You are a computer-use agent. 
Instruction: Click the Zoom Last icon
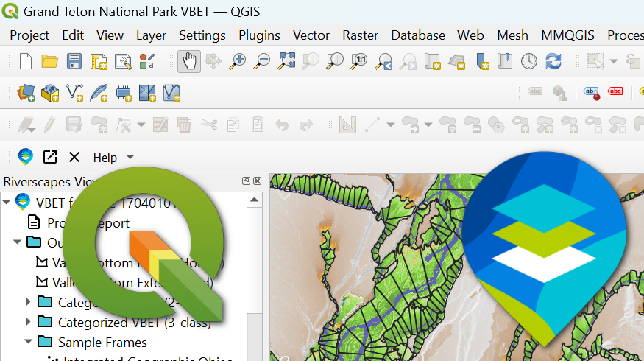click(383, 61)
